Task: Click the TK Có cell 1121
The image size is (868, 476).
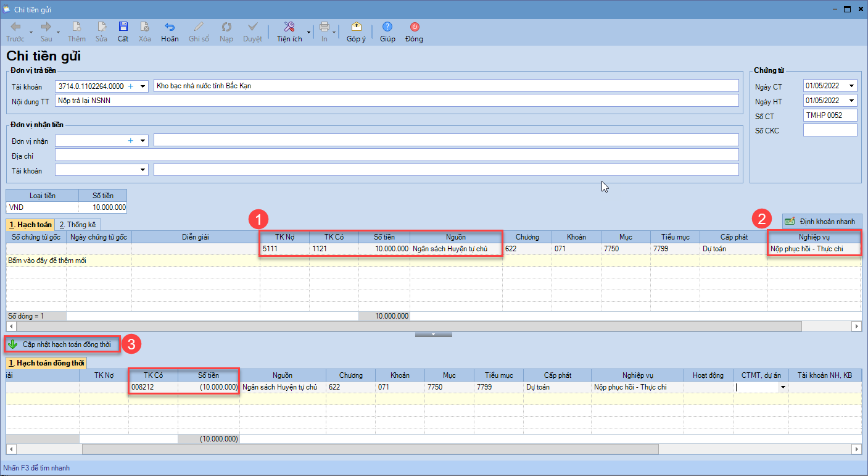Action: [x=334, y=249]
